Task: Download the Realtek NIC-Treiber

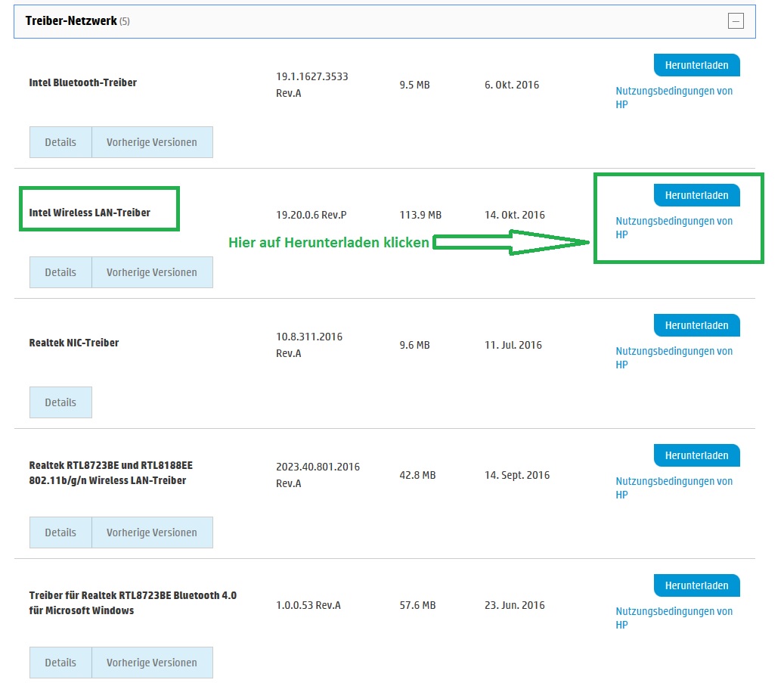Action: click(696, 325)
